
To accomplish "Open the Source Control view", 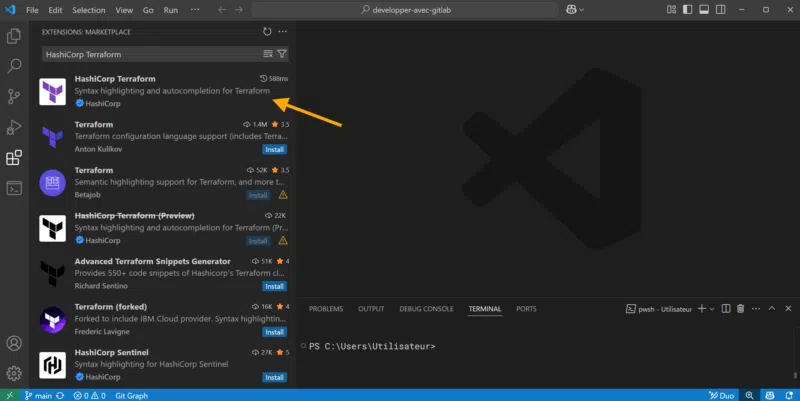I will click(x=14, y=96).
